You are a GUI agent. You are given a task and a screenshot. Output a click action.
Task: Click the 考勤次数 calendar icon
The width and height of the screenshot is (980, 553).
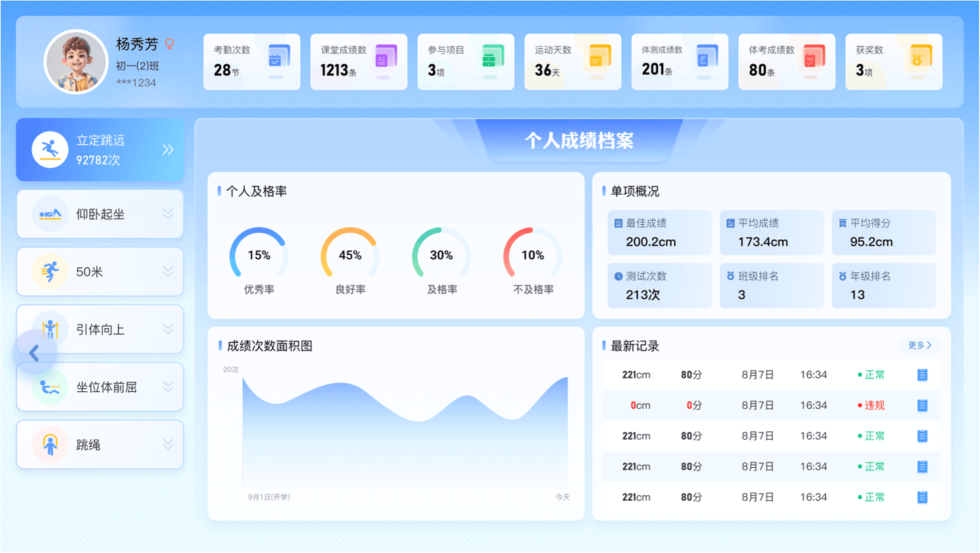coord(278,58)
